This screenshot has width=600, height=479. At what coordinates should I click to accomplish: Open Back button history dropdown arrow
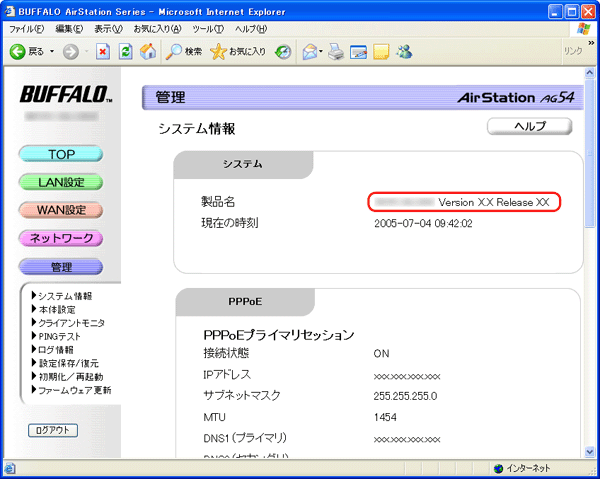click(x=52, y=51)
